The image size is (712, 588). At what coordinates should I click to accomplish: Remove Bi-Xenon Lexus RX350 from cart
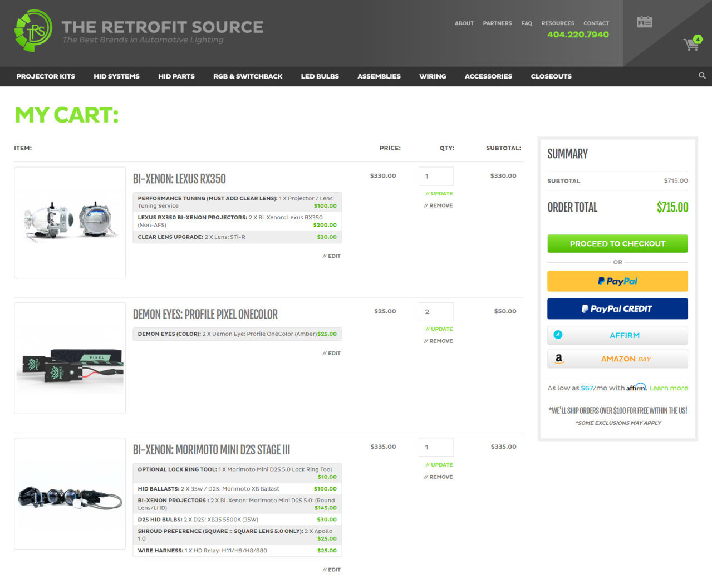[x=439, y=205]
